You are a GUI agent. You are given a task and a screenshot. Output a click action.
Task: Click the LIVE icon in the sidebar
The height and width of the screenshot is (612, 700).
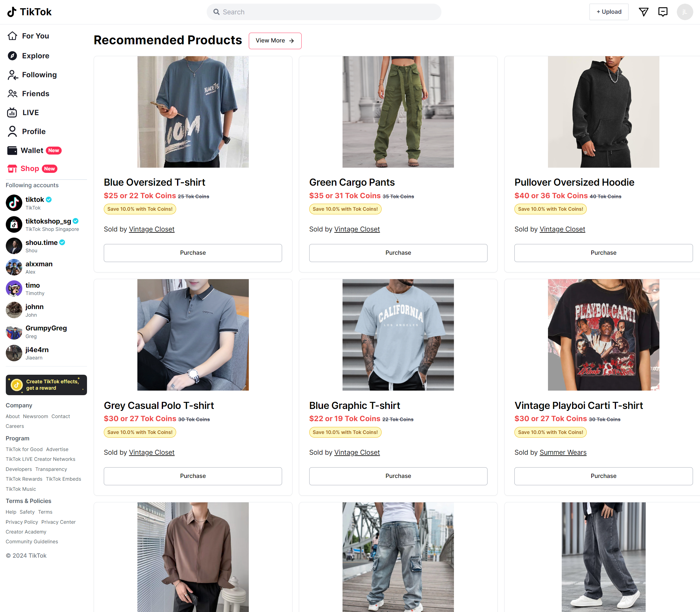coord(12,112)
